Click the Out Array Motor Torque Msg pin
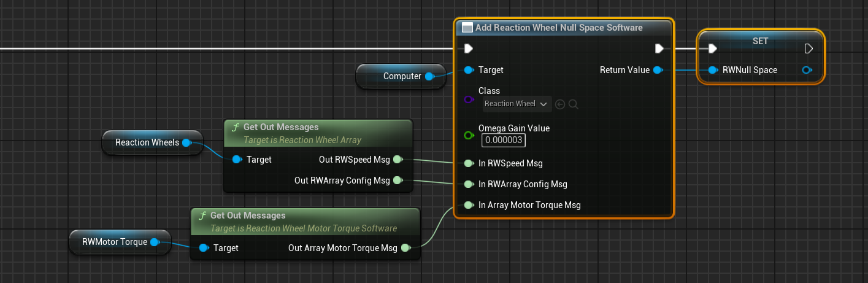The width and height of the screenshot is (868, 283). [405, 248]
